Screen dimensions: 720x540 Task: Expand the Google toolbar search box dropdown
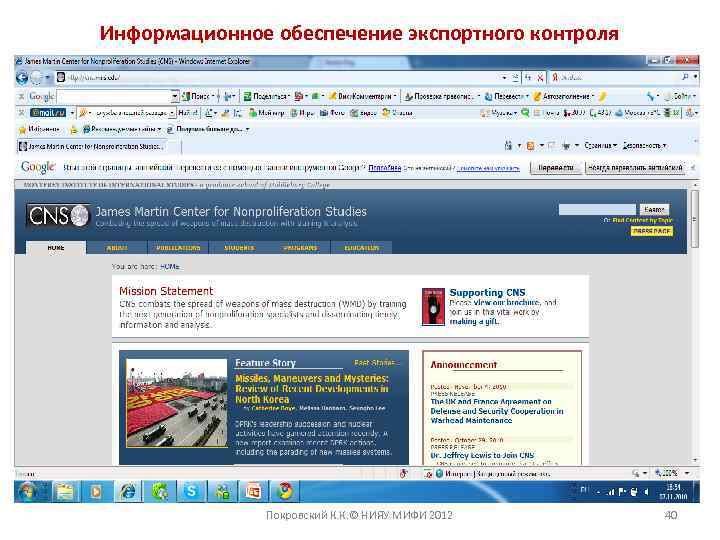pos(175,96)
